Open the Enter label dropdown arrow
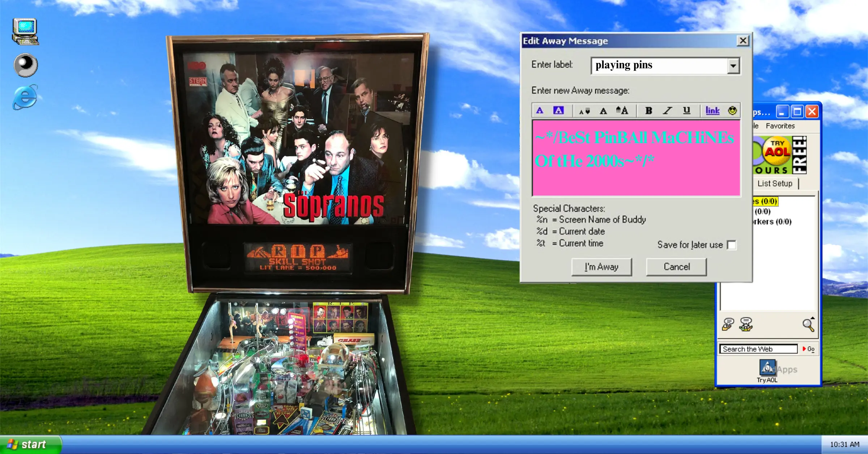 733,65
